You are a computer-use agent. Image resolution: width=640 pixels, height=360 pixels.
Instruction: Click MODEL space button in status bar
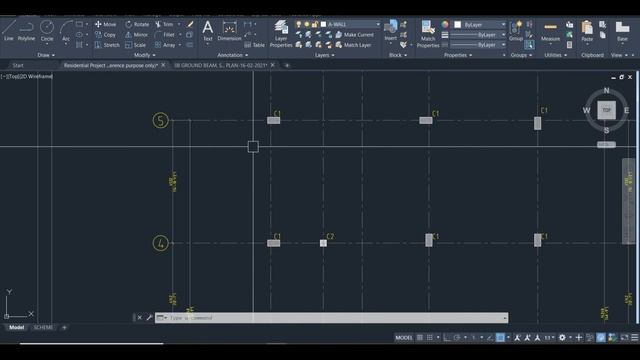[404, 338]
